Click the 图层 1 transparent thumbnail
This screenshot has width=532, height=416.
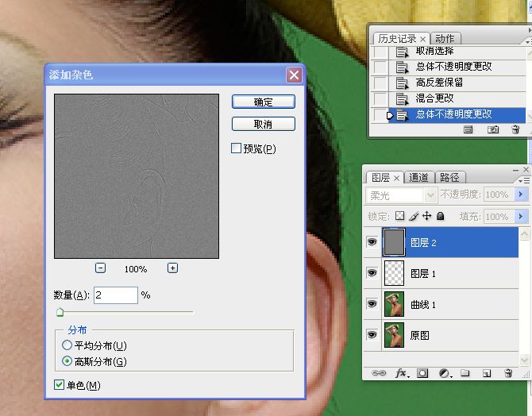click(394, 273)
